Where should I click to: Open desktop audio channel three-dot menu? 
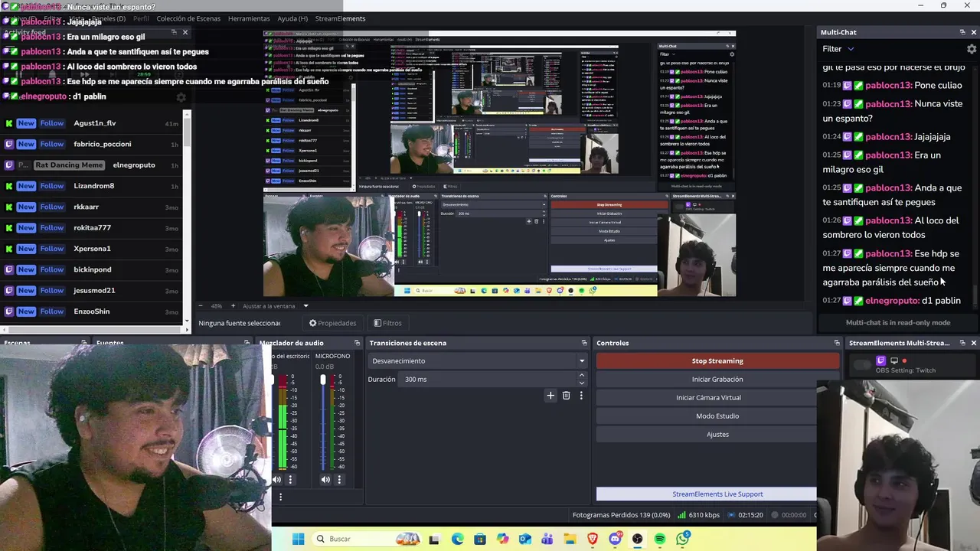coord(290,480)
